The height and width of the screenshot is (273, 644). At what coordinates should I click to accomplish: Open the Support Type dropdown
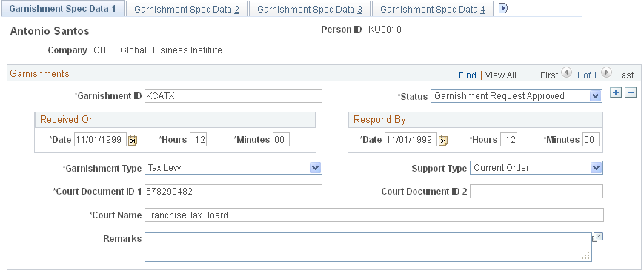pyautogui.click(x=537, y=168)
